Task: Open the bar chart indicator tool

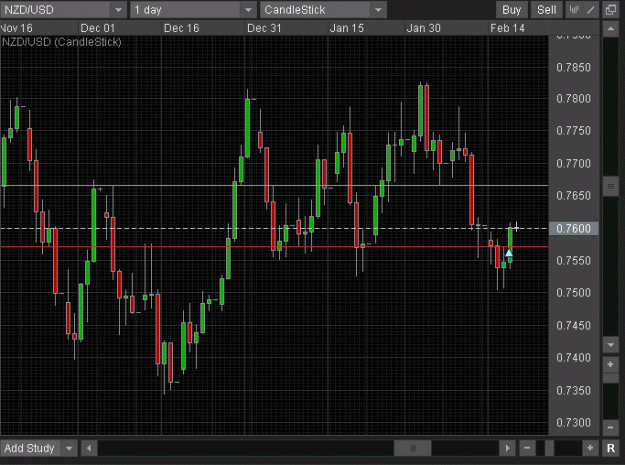Action: [574, 10]
